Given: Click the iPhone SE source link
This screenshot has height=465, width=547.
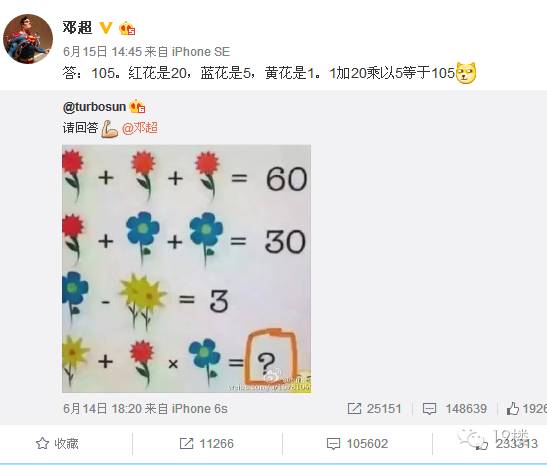Looking at the screenshot, I should tap(201, 52).
